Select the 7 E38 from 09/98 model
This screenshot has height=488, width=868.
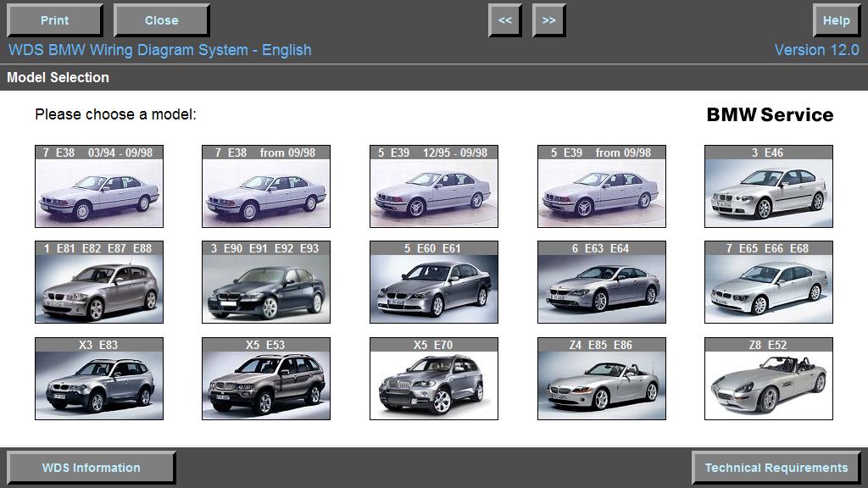click(x=266, y=186)
